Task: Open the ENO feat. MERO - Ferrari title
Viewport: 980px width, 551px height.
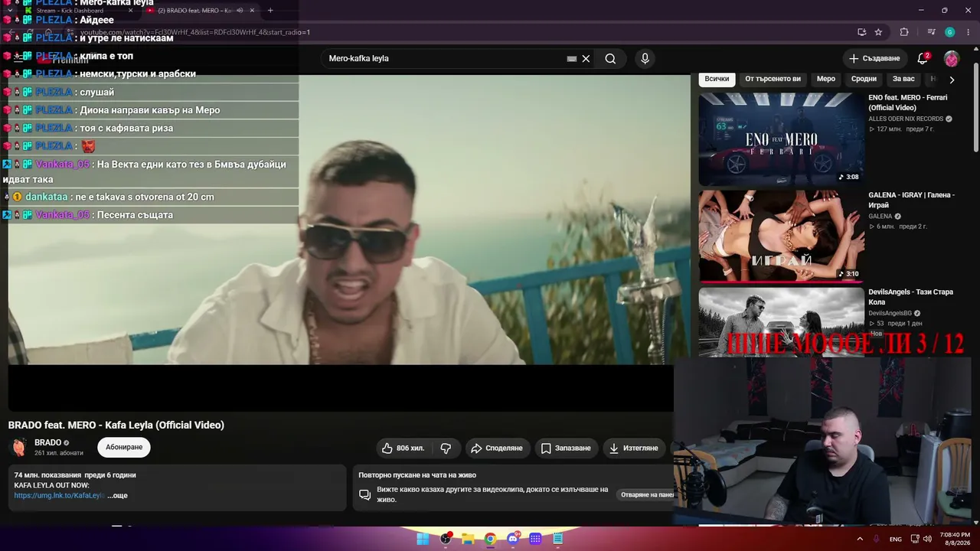Action: [x=908, y=103]
